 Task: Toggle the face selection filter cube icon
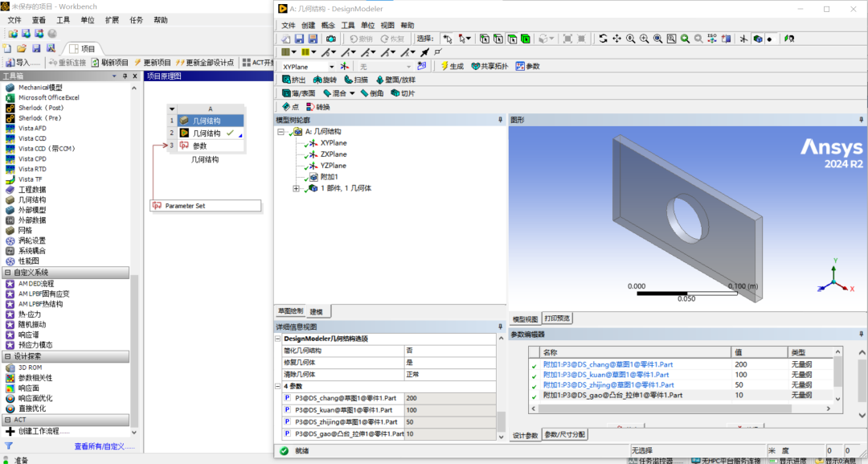512,39
